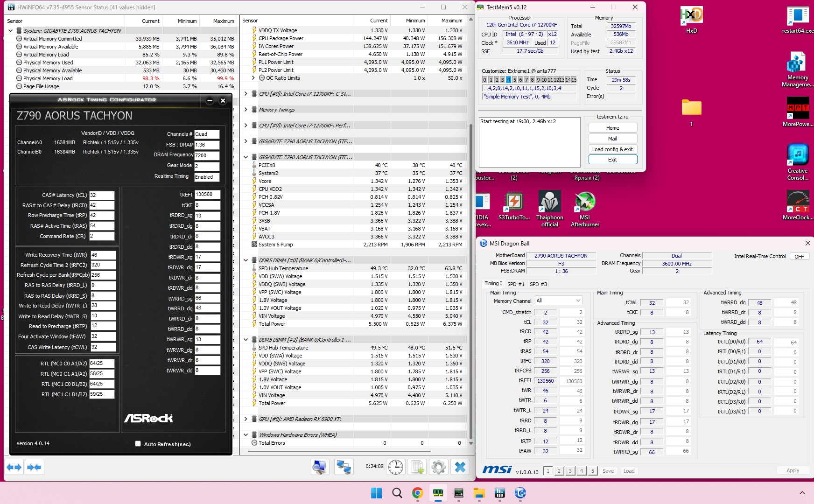Switch to Timing I tab
The height and width of the screenshot is (504, 814).
(x=493, y=283)
